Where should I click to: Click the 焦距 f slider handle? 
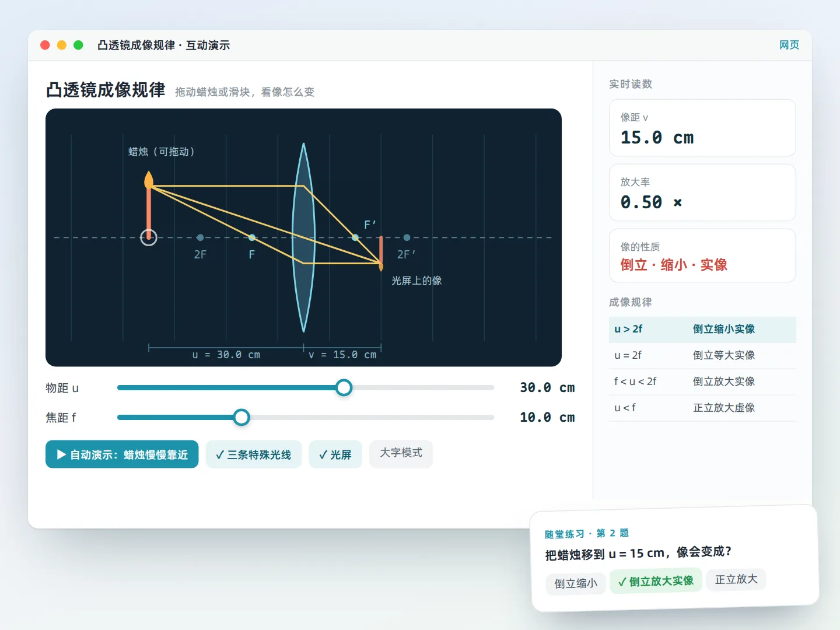pos(242,417)
